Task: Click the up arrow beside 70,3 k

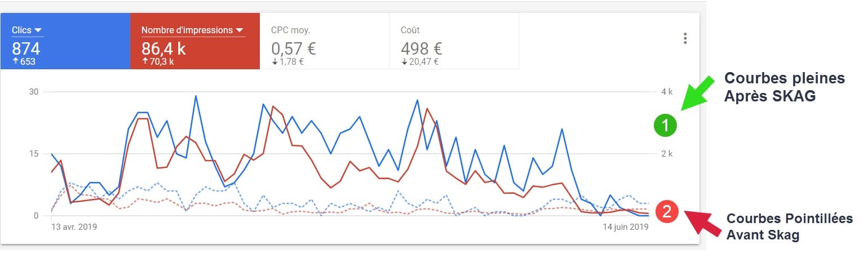Action: 145,61
